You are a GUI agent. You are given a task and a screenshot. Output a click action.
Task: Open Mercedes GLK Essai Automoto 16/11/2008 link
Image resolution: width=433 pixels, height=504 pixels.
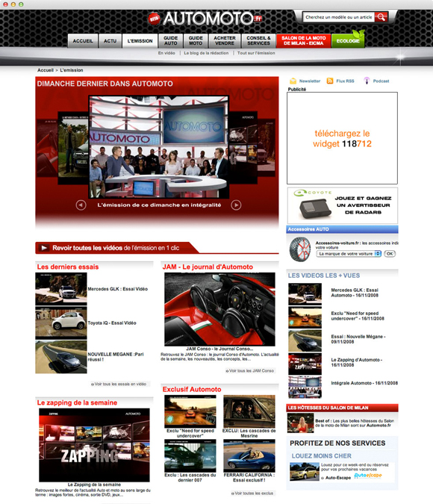click(x=355, y=293)
